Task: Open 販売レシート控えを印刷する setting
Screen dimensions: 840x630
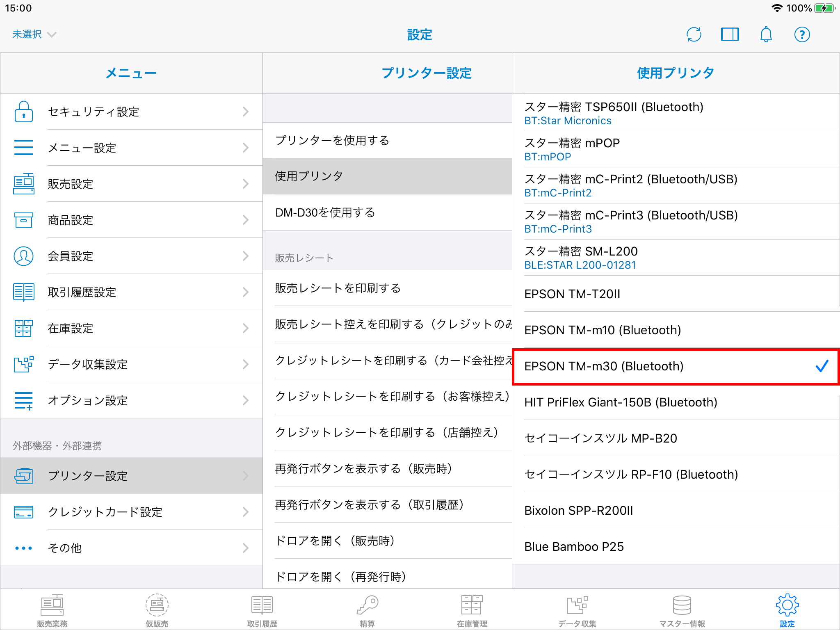Action: (x=387, y=324)
